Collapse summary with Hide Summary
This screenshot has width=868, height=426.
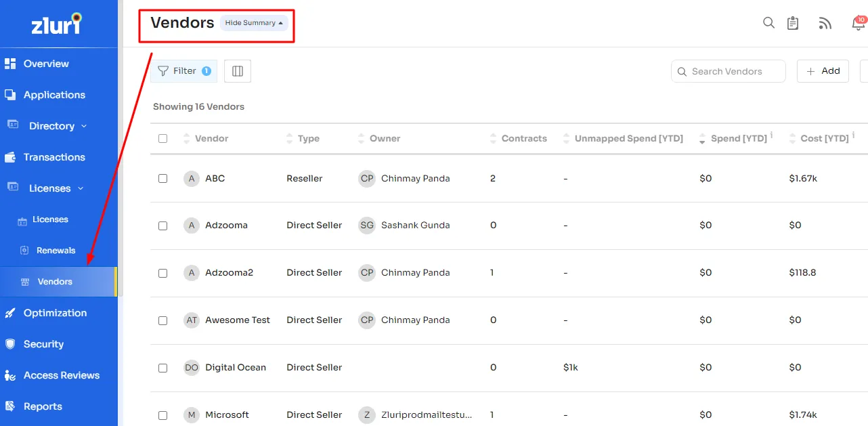tap(254, 23)
